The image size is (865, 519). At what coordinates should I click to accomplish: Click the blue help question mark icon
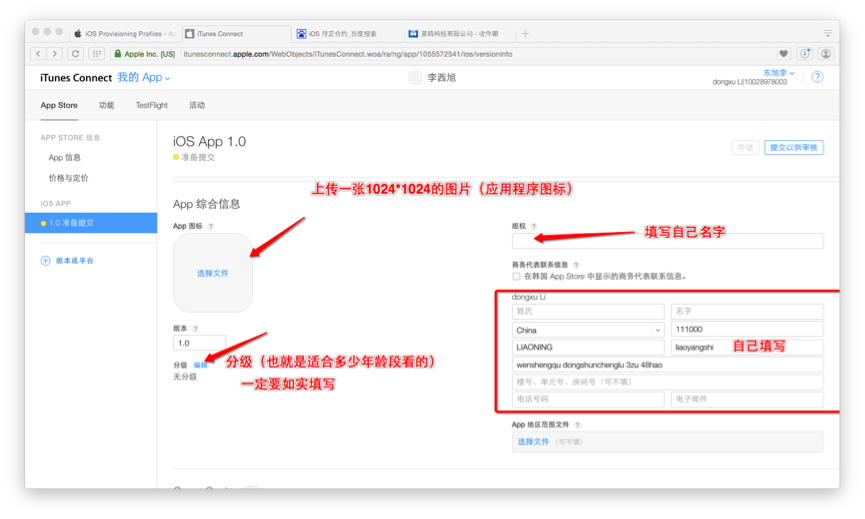coord(818,77)
